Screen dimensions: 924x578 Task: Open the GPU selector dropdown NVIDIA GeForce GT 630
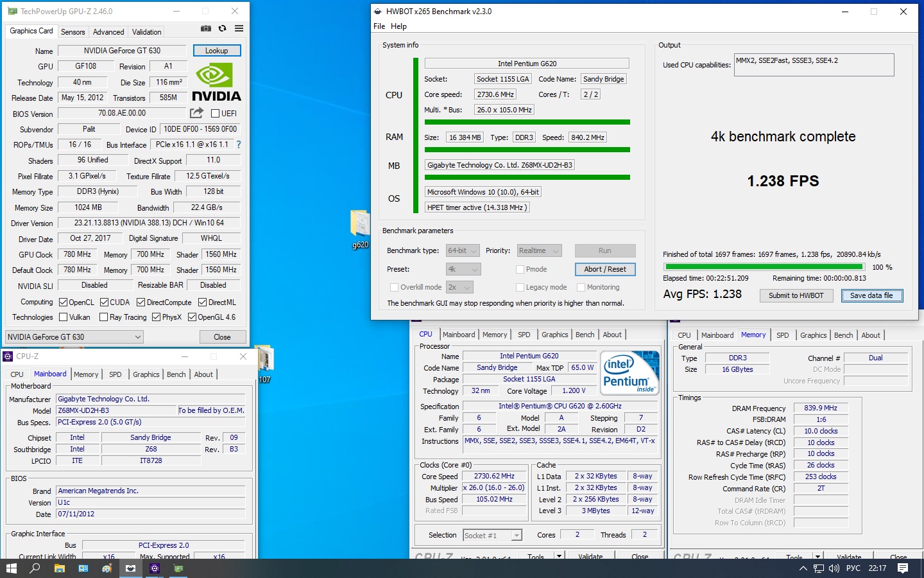[x=74, y=337]
